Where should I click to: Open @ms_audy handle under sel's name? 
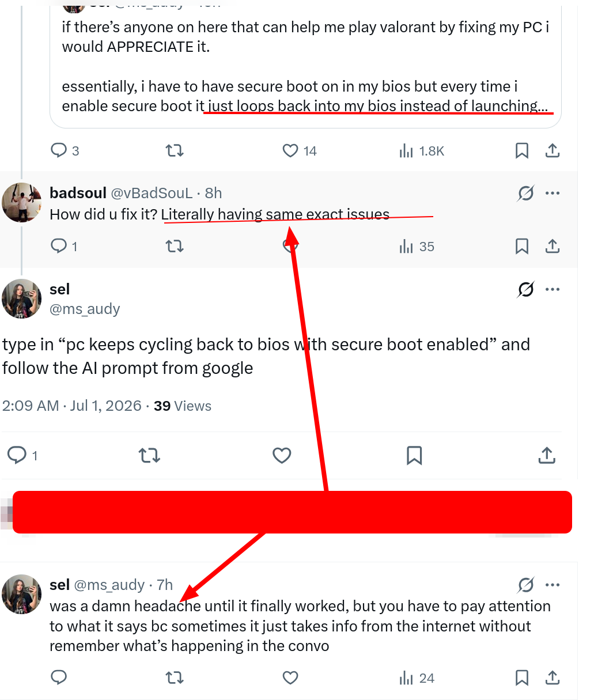[x=85, y=309]
